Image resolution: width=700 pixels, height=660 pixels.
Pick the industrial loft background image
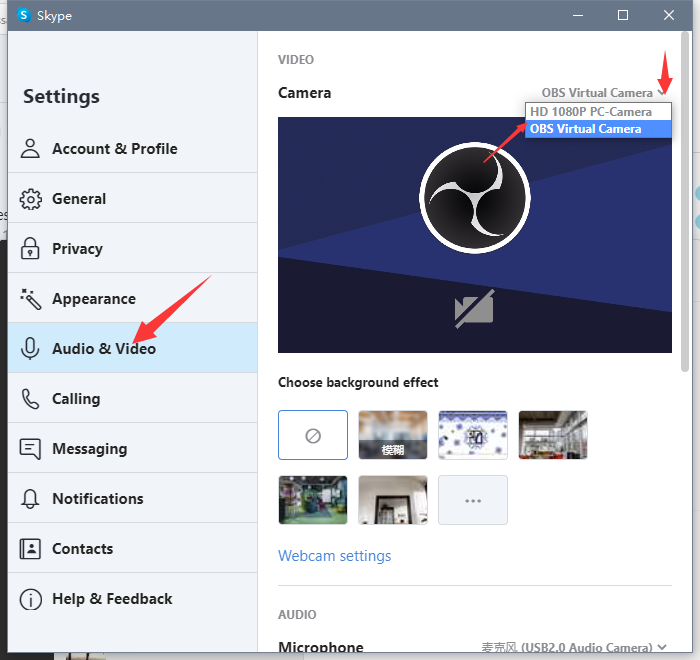tap(553, 435)
